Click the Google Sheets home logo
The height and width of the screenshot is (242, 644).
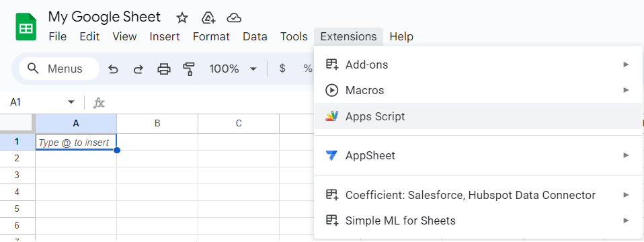26,27
